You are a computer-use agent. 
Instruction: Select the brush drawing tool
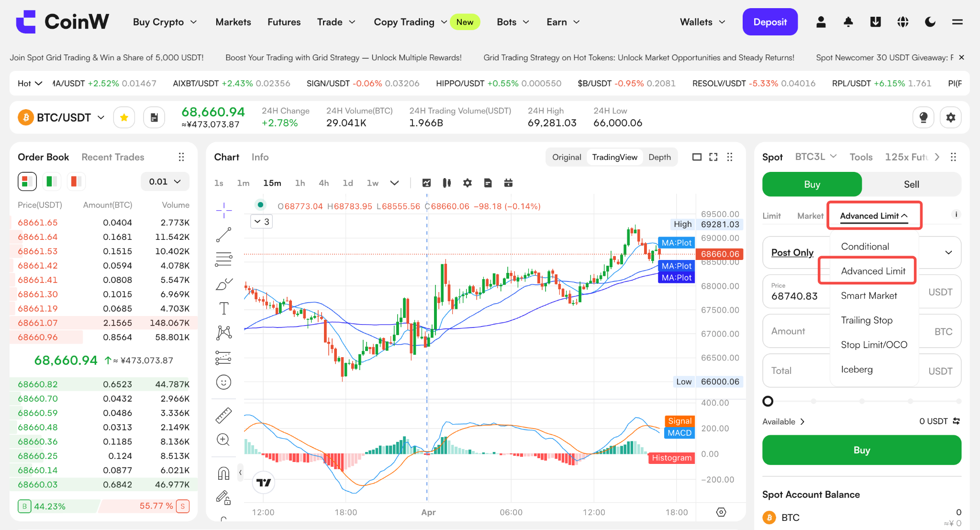pos(223,284)
